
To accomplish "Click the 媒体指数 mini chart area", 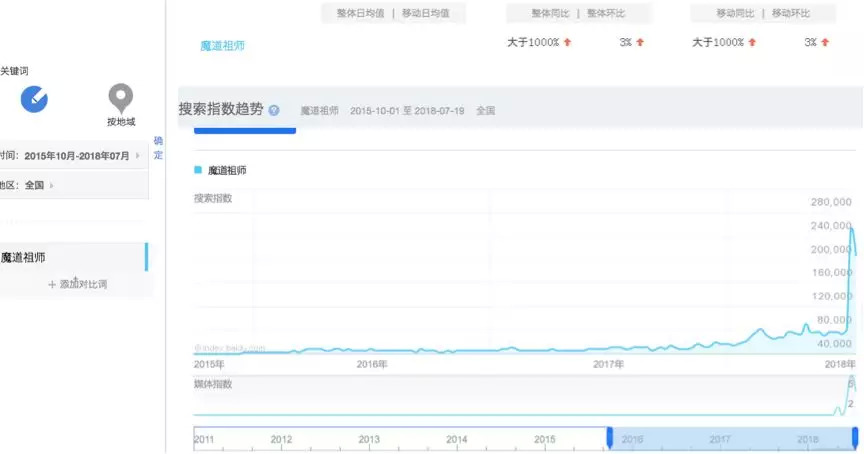I will click(x=520, y=398).
